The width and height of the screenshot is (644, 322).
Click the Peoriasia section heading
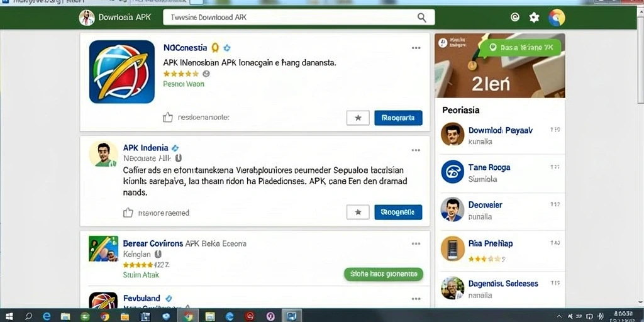click(461, 110)
